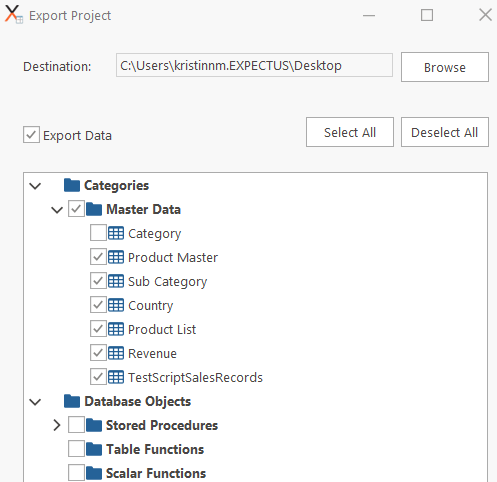
Task: Uncheck the Sub Category checkbox
Action: tap(98, 281)
